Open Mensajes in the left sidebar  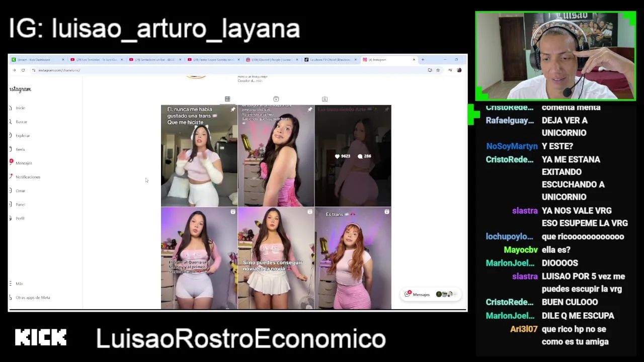pos(24,163)
